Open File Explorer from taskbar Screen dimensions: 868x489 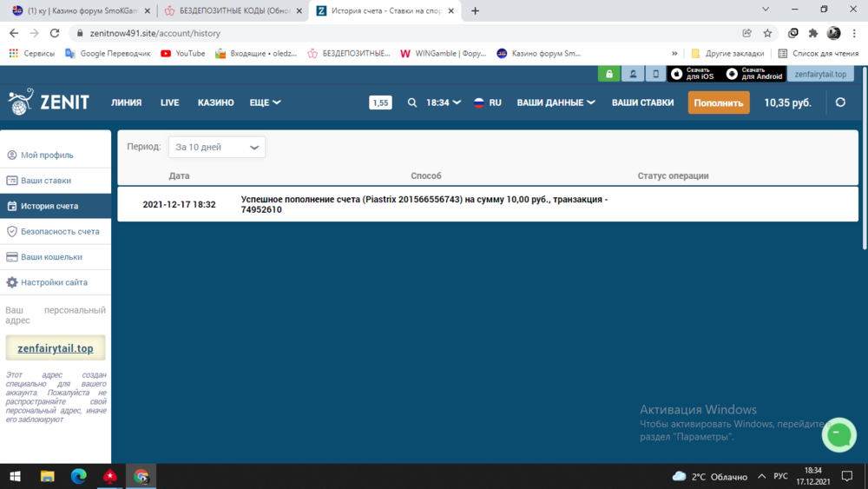[x=47, y=476]
